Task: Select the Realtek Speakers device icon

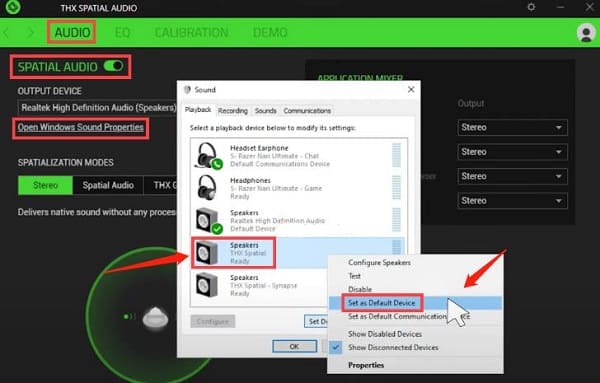Action: tap(209, 221)
